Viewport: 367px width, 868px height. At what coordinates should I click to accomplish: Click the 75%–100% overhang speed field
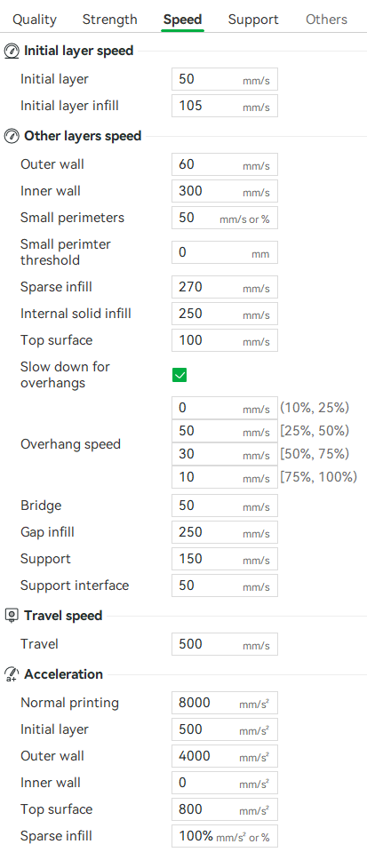(x=225, y=476)
